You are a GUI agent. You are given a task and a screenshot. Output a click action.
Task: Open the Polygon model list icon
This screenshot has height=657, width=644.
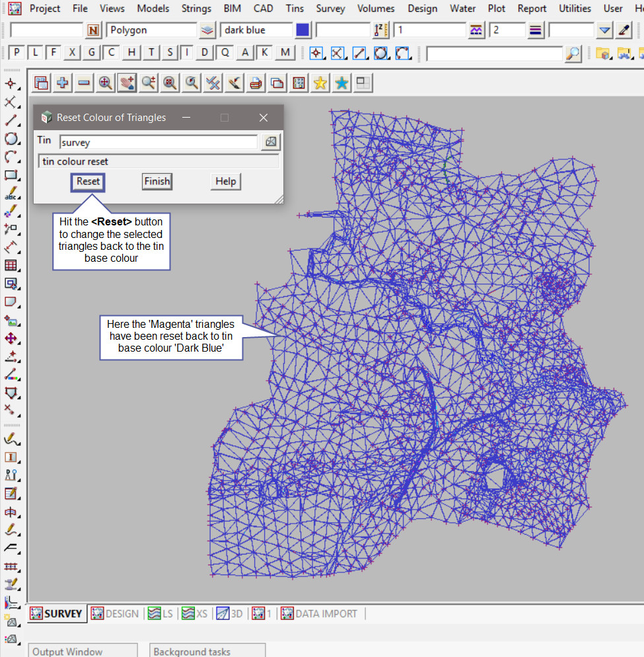pos(207,30)
